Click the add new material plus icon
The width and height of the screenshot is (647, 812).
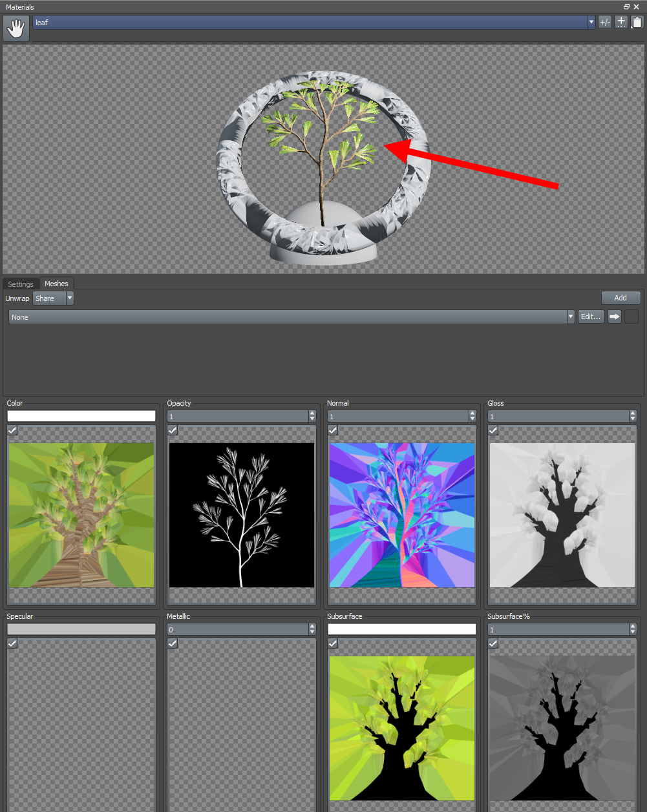621,22
